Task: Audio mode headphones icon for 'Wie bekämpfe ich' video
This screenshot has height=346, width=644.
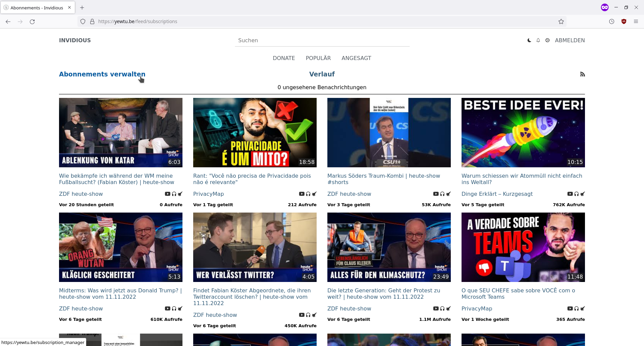Action: click(x=174, y=194)
